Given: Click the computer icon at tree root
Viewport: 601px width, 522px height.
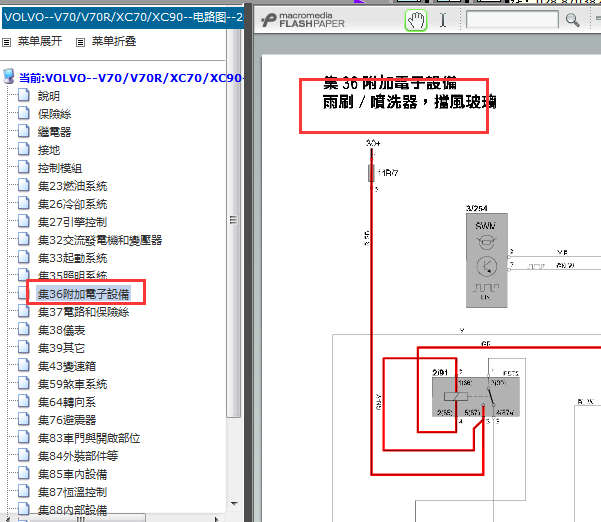Looking at the screenshot, I should [8, 76].
